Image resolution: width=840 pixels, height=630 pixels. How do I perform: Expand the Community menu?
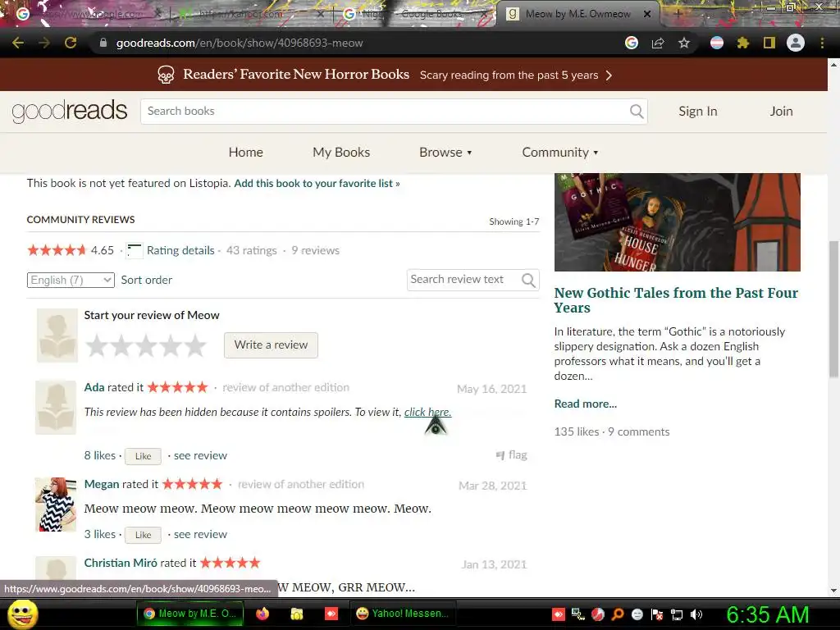(x=559, y=153)
